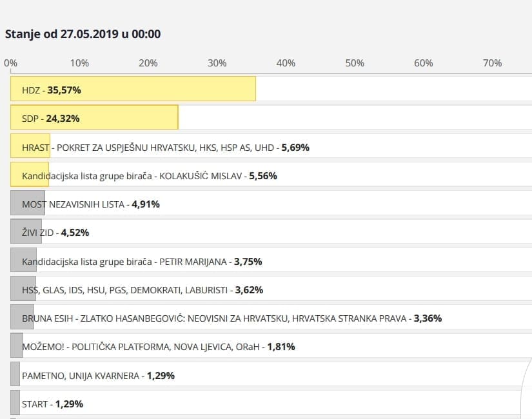Image resolution: width=532 pixels, height=419 pixels.
Task: Select the START 1,29% result row
Action: (x=52, y=404)
